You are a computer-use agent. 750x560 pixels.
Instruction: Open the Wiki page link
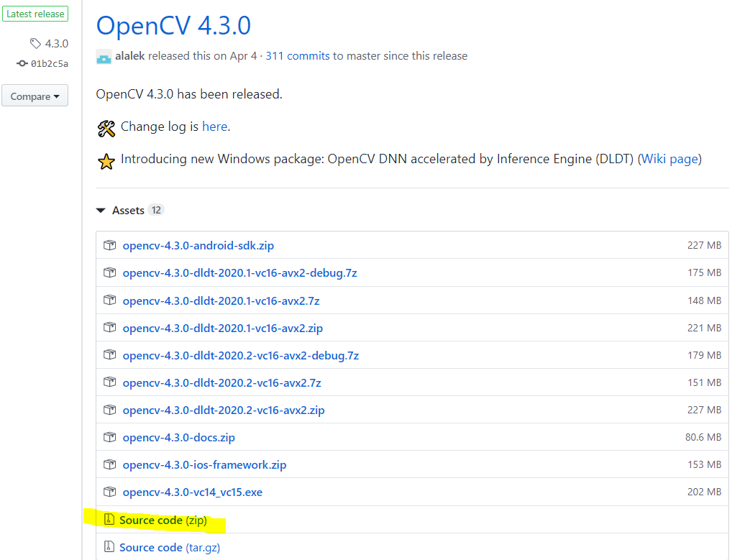click(669, 159)
